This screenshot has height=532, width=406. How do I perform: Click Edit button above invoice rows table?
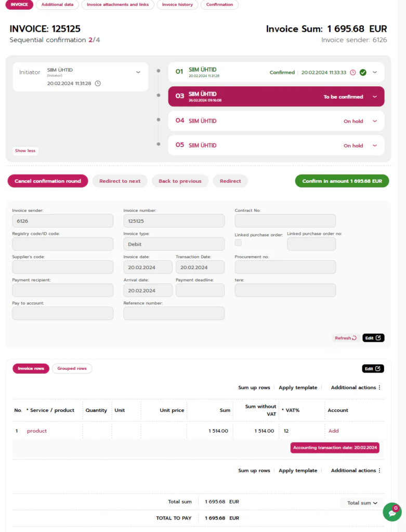coord(373,368)
